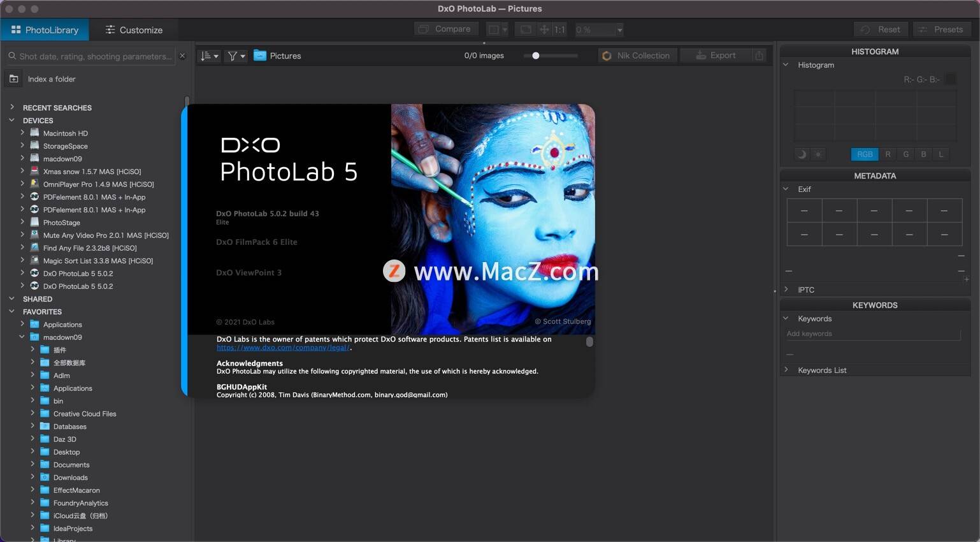
Task: Toggle highlight clipping sun icon
Action: pos(818,154)
